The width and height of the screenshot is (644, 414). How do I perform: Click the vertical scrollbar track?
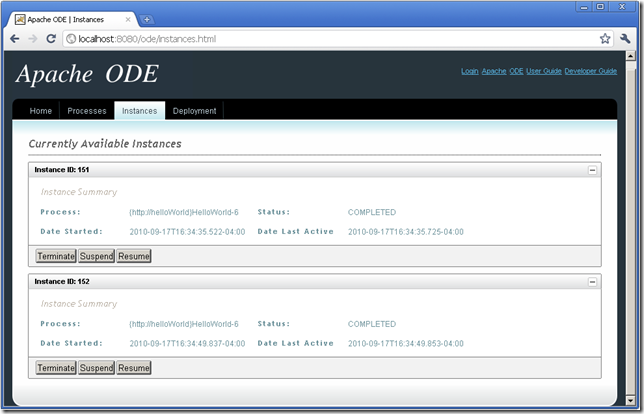click(631, 228)
